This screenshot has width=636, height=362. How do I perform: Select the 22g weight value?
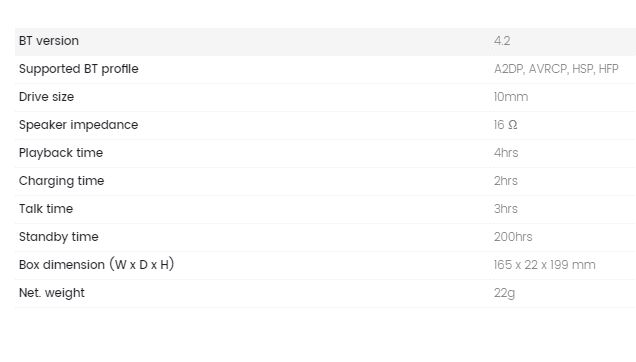pyautogui.click(x=504, y=293)
